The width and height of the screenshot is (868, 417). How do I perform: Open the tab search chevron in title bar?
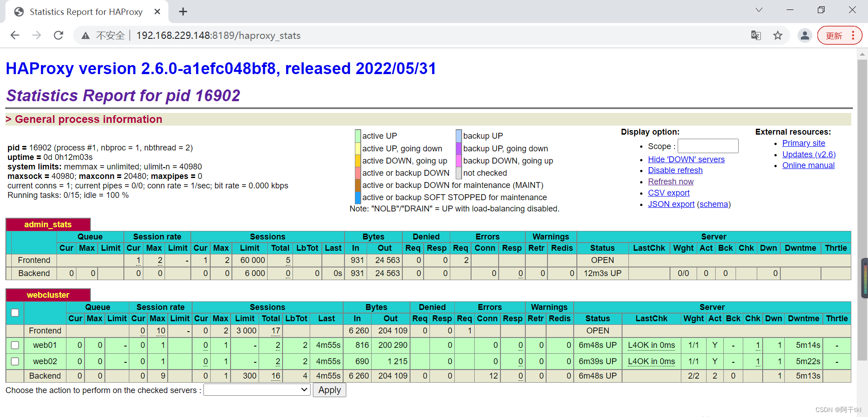pyautogui.click(x=759, y=10)
